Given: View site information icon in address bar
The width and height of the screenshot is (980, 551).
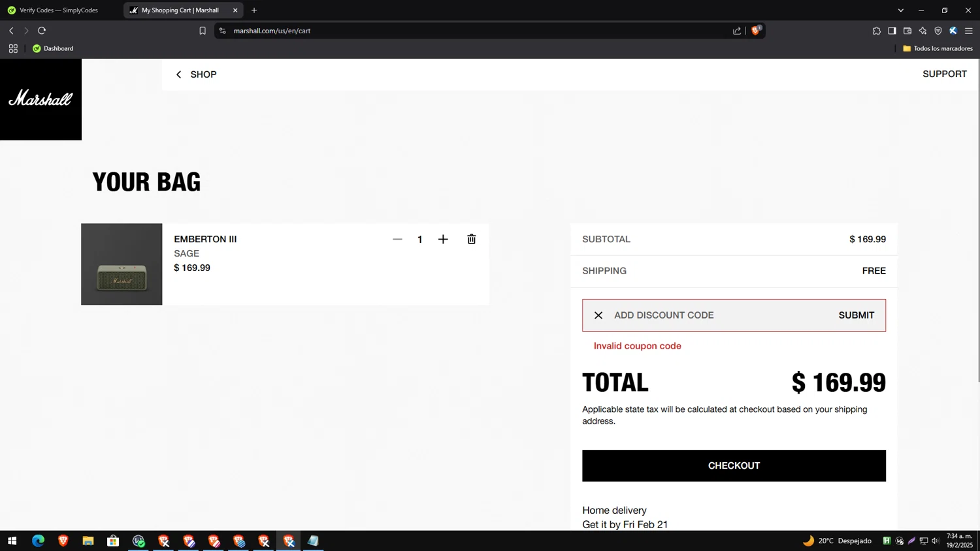Looking at the screenshot, I should [223, 31].
